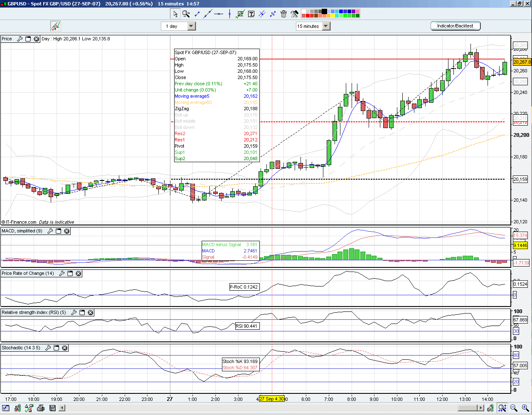Image resolution: width=532 pixels, height=415 pixels.
Task: Detach the Price panel into window
Action: (x=28, y=39)
